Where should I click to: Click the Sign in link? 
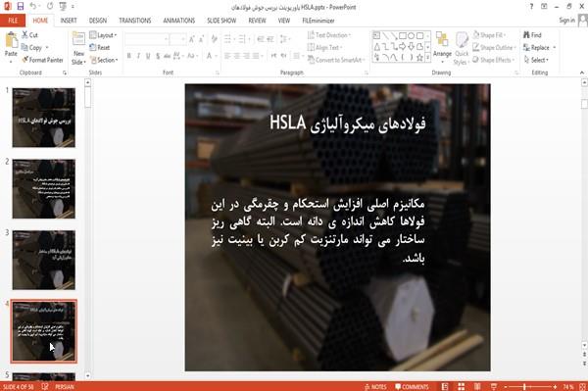(566, 21)
